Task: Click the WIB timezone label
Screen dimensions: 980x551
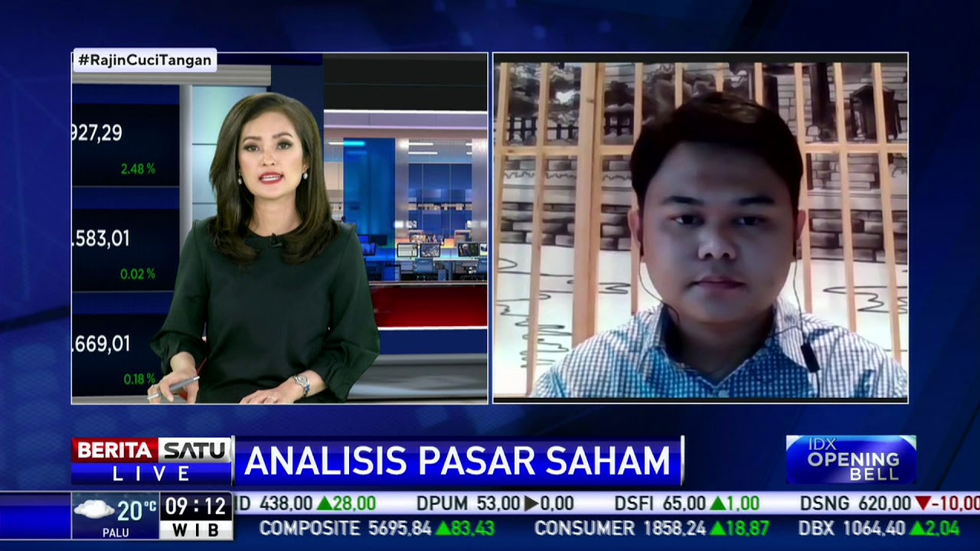Action: [195, 530]
